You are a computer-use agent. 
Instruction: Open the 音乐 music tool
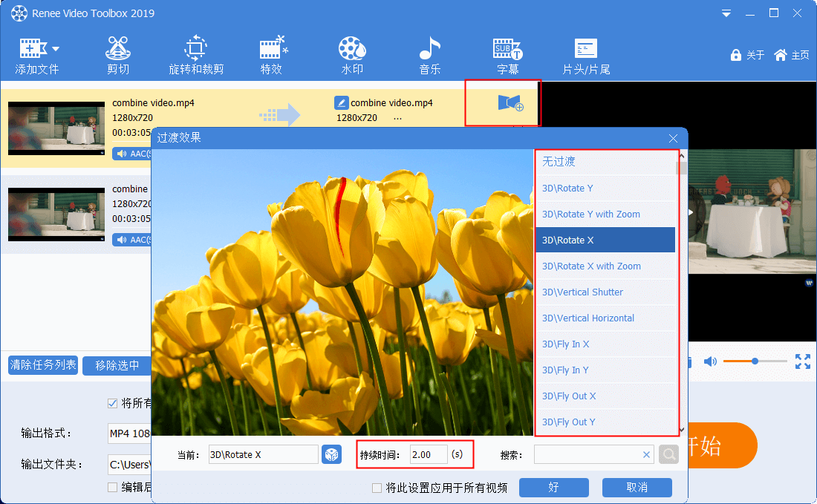coord(429,56)
